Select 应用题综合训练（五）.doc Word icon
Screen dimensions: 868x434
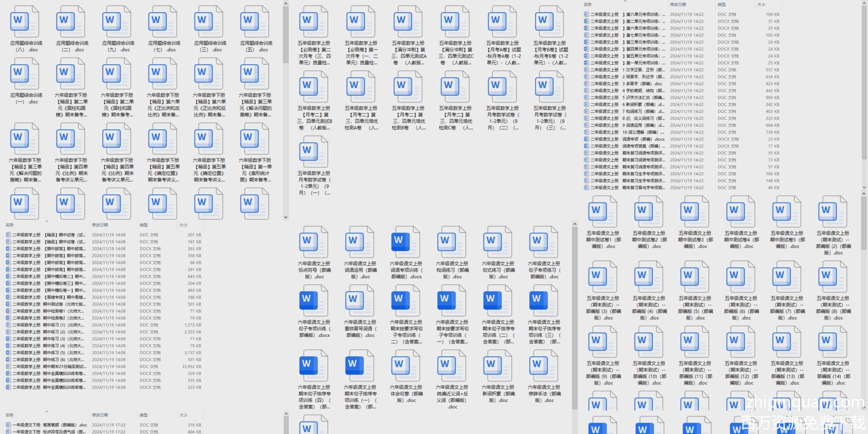point(254,22)
